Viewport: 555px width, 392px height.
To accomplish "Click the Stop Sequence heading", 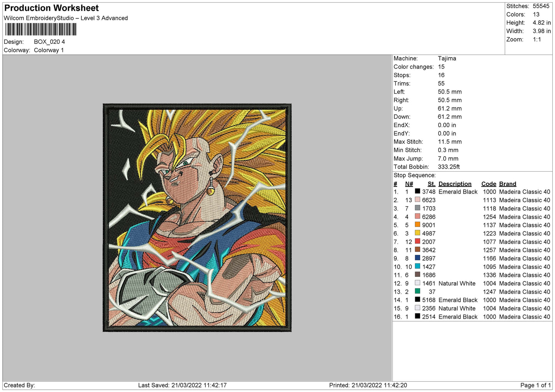I will (415, 175).
